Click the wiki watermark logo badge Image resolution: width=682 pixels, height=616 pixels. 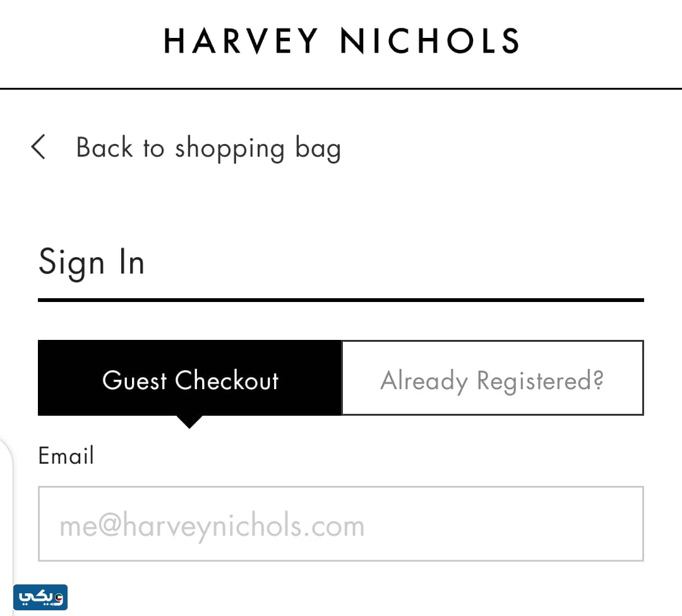click(41, 597)
